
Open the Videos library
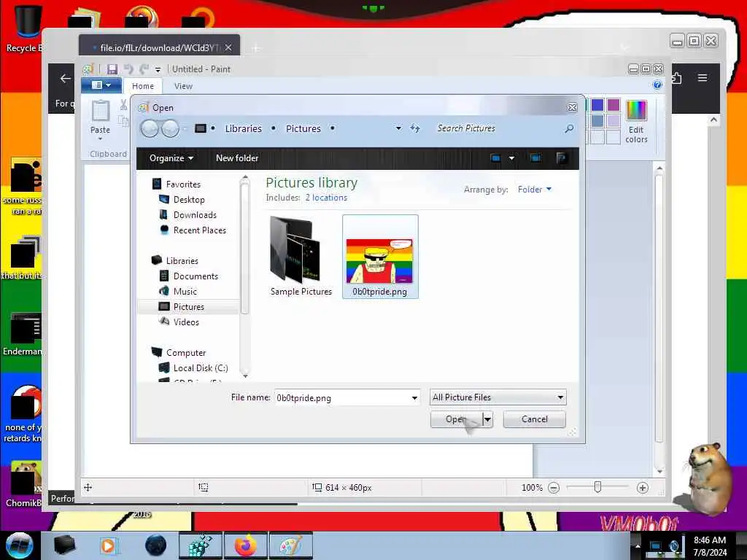pyautogui.click(x=186, y=322)
